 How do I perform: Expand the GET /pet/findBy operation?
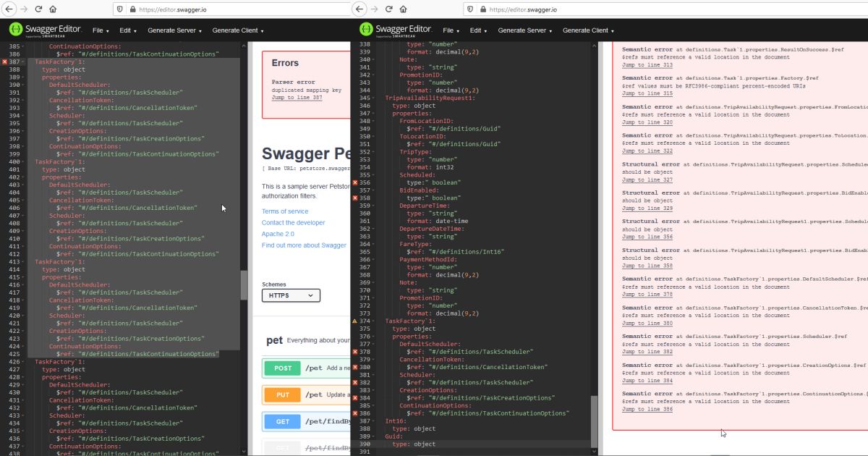tap(306, 421)
